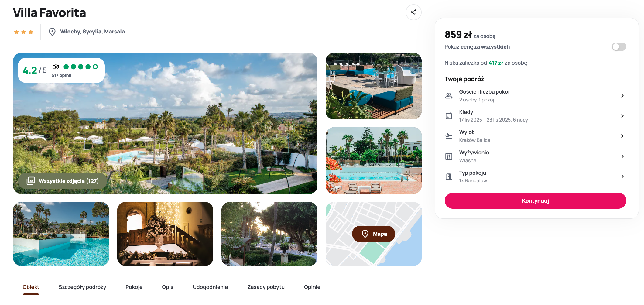Expand the Typ pokoju room chevron
The image size is (644, 305).
tap(622, 176)
